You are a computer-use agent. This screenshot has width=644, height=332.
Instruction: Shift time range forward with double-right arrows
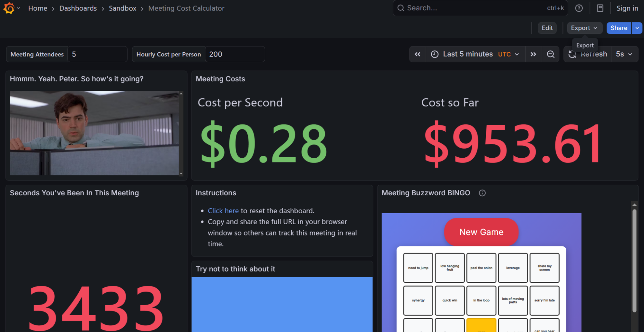533,54
